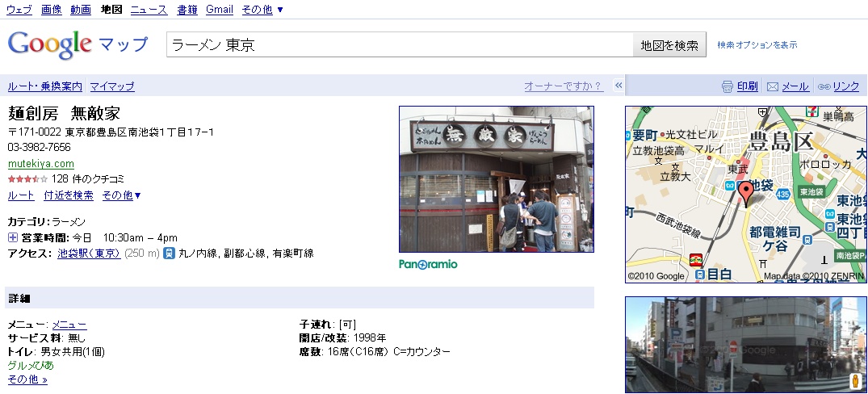Click the 7-Eleven icon on the map
868x394 pixels.
812,110
